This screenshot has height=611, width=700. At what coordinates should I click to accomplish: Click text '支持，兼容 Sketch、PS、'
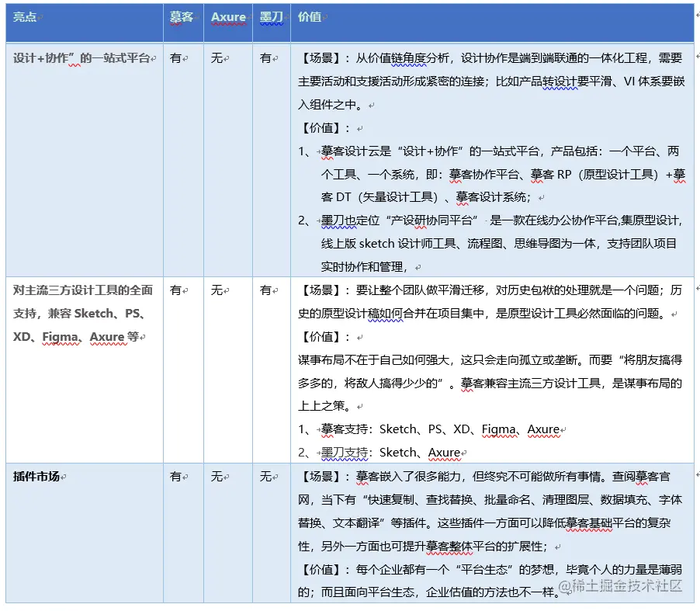click(x=78, y=314)
